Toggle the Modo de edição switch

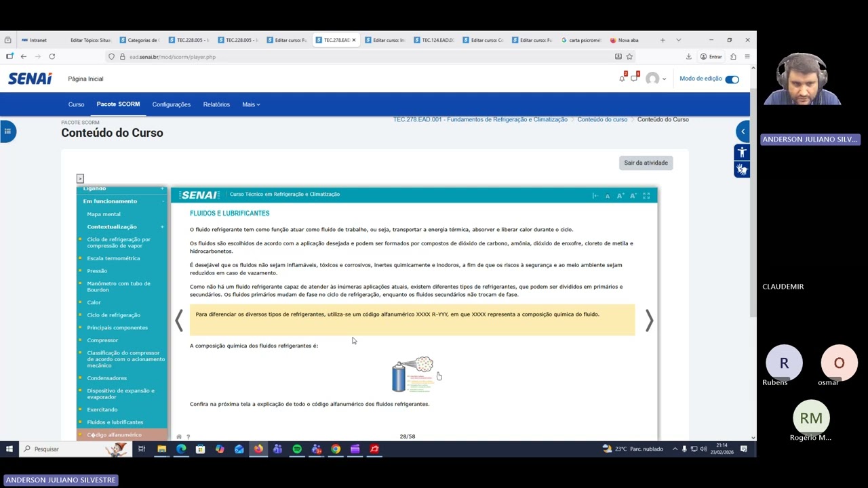(x=732, y=79)
